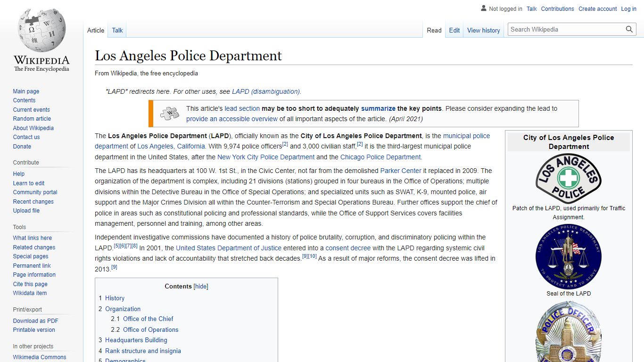Viewport: 644px width, 362px height.
Task: Open Wikimedia Commons link
Action: (x=40, y=357)
